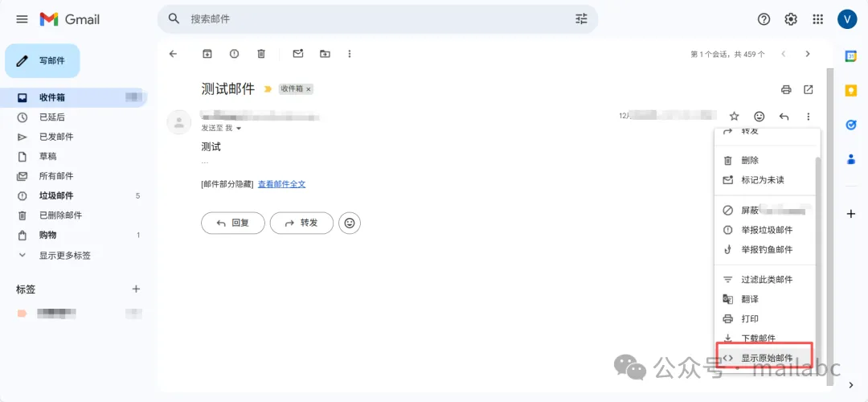Toggle the main menu hamburger button
The height and width of the screenshot is (402, 868).
[x=23, y=19]
